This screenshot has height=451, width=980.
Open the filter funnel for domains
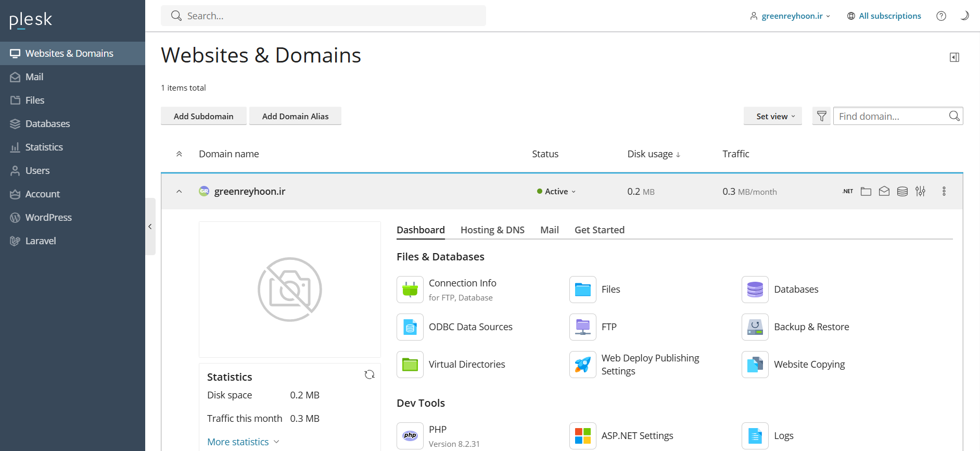[822, 116]
